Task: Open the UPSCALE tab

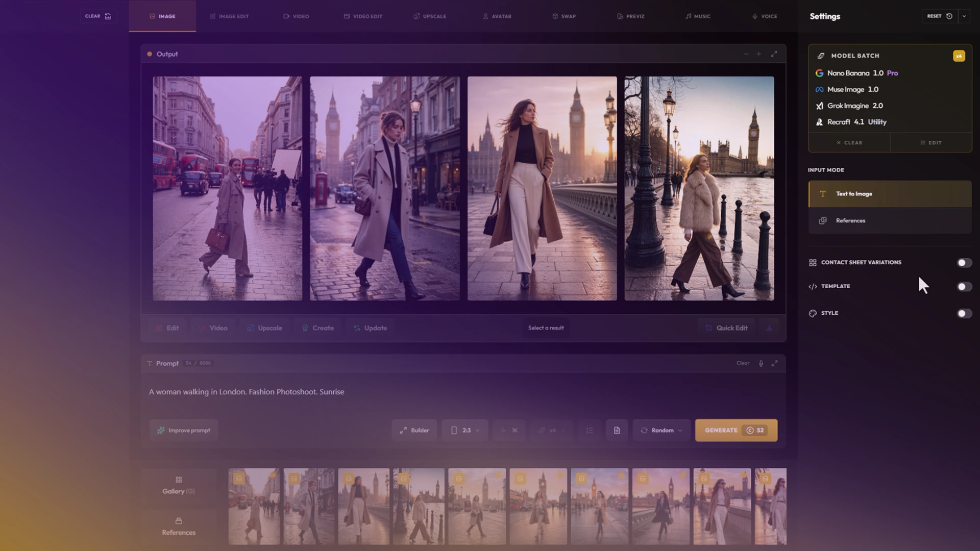Action: pos(430,16)
